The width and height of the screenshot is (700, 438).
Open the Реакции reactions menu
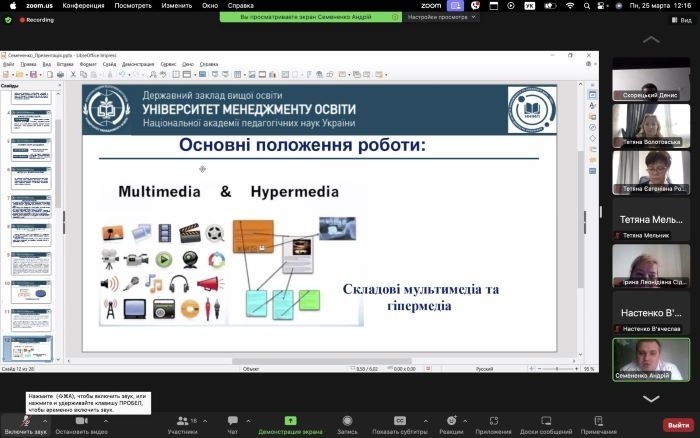click(451, 423)
